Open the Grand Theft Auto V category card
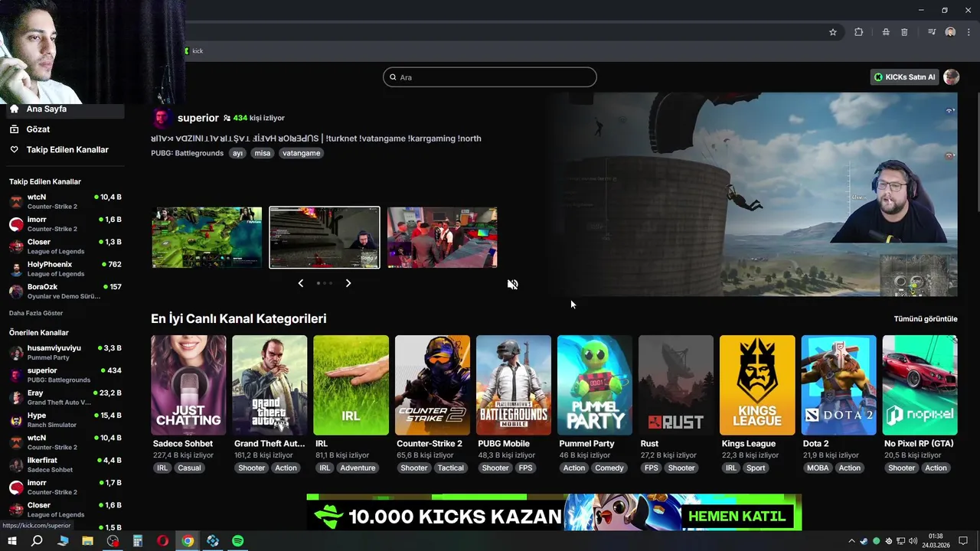Screen dimensions: 980x551 click(269, 385)
